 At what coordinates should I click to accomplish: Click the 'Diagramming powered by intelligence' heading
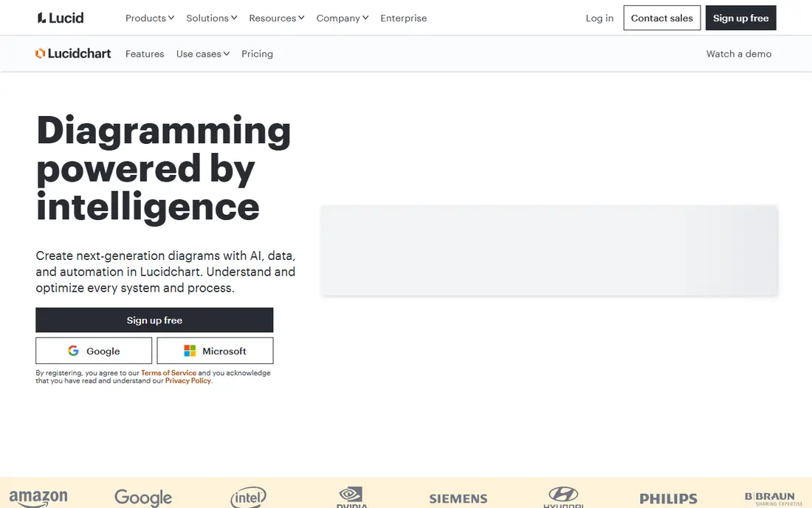pyautogui.click(x=164, y=169)
